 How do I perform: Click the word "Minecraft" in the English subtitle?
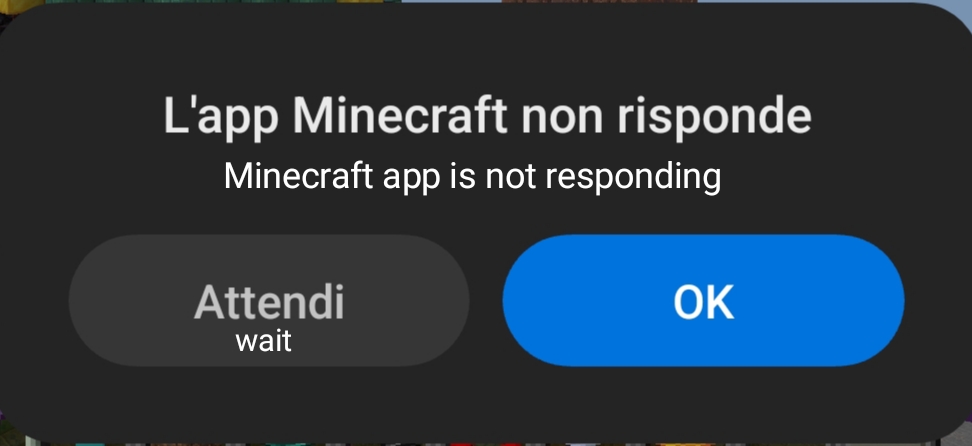point(299,176)
